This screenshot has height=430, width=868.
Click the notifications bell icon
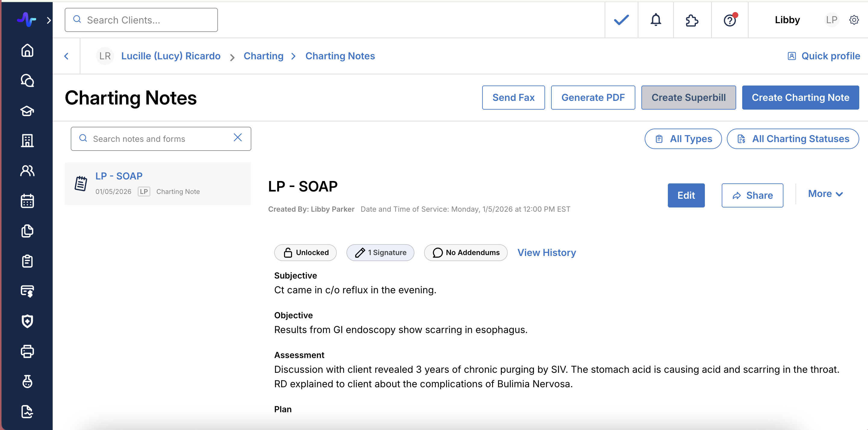[656, 20]
